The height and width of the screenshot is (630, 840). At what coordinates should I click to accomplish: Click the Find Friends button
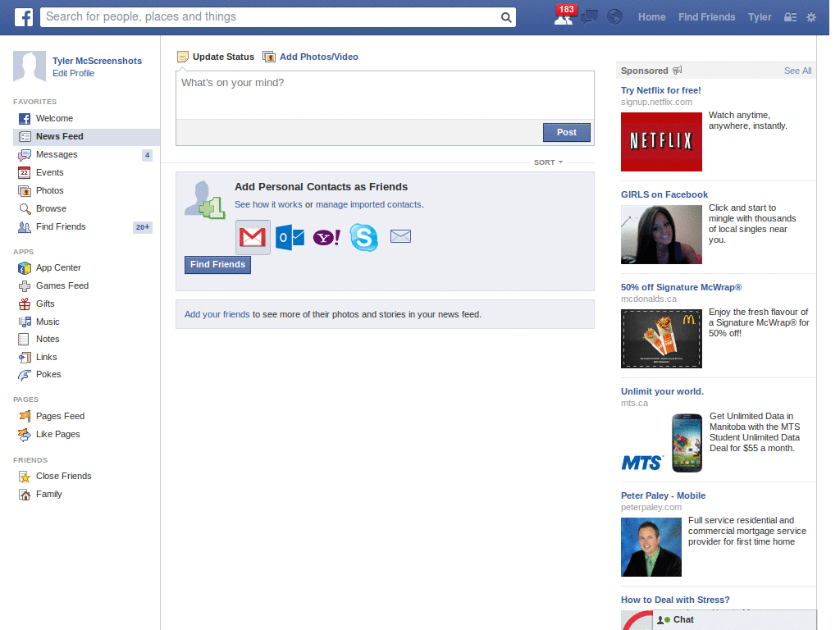[217, 265]
